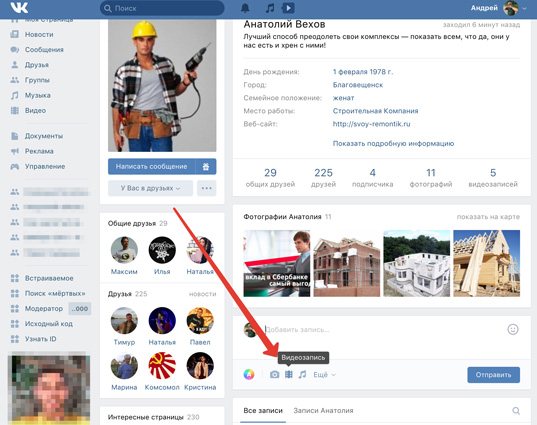
Task: Open Документы in left sidebar
Action: pyautogui.click(x=44, y=136)
